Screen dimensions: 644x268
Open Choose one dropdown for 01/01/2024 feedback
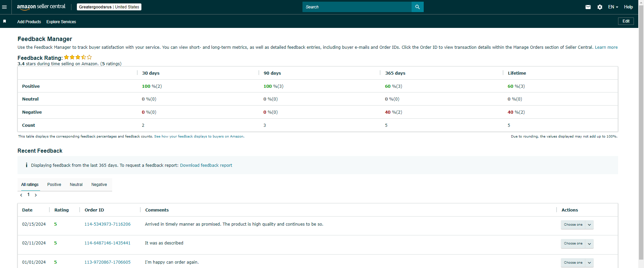coord(577,263)
